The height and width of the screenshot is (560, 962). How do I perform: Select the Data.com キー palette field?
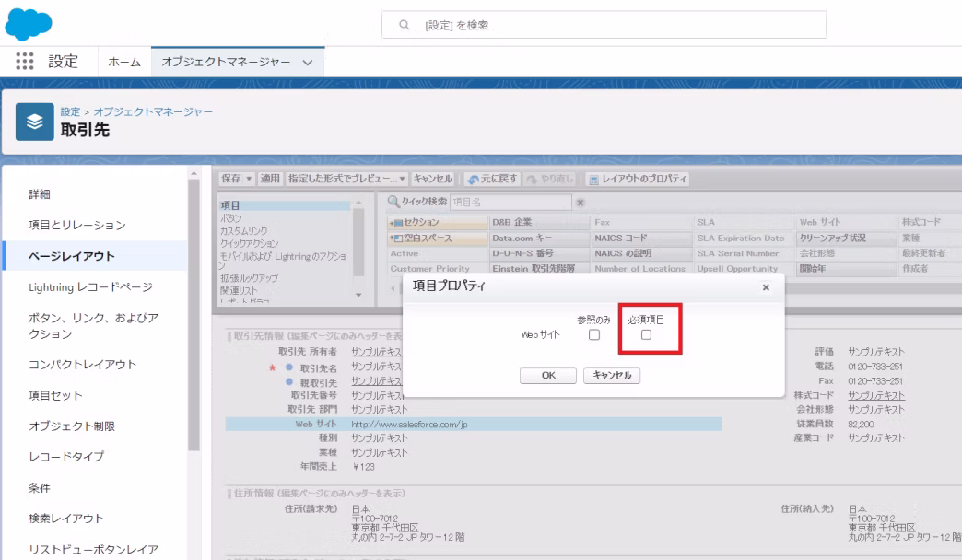coord(539,238)
